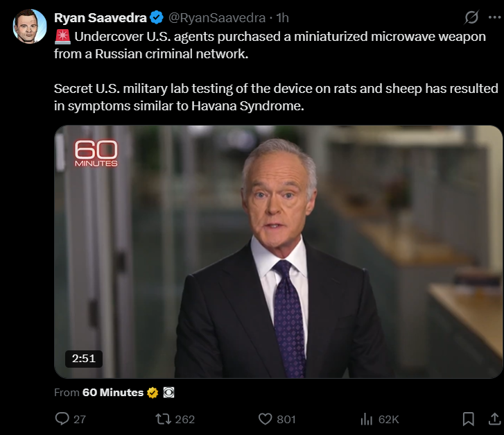Viewport: 504px width, 435px height.
Task: Repost using the retweet arrows icon
Action: pyautogui.click(x=164, y=419)
